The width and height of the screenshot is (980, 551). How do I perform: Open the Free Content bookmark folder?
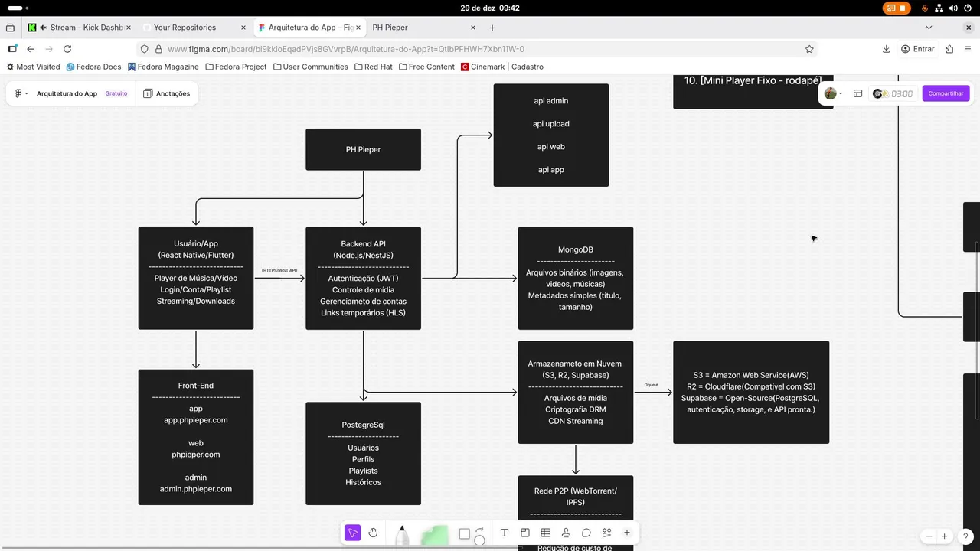426,67
